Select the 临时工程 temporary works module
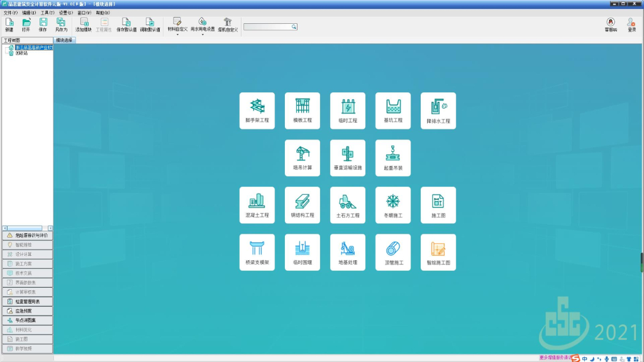The height and width of the screenshot is (362, 644). pos(347,111)
